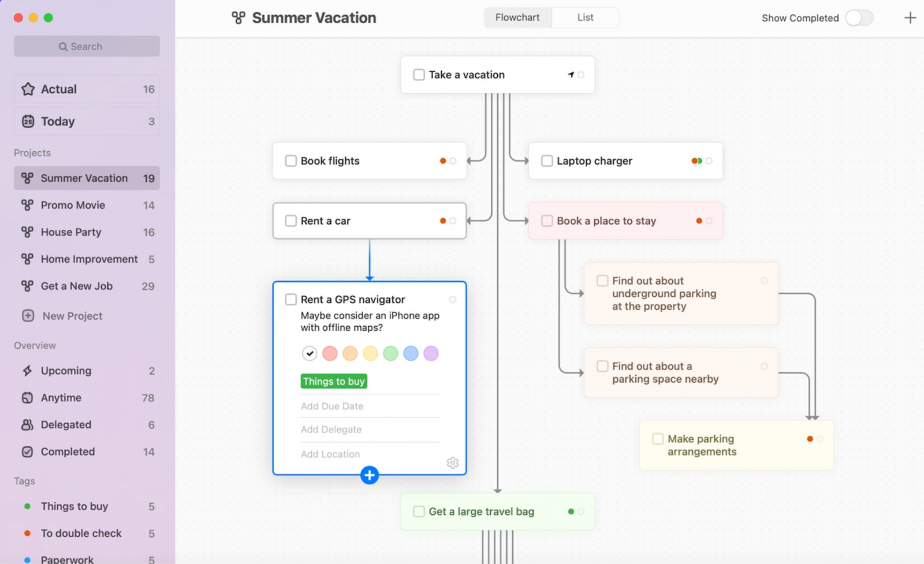
Task: Open the gear settings in GPS navigator card
Action: pyautogui.click(x=453, y=463)
